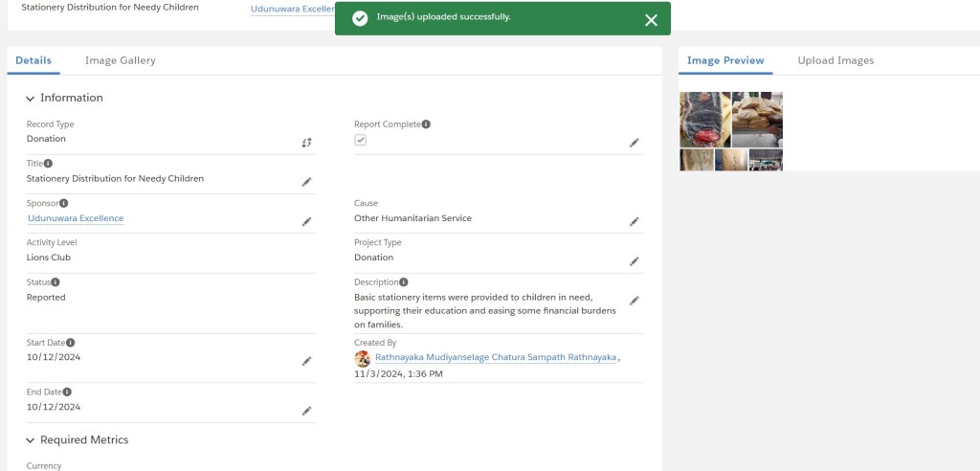Viewport: 980px width, 471px height.
Task: Open the bottom-right small preview thumbnail
Action: [x=766, y=160]
